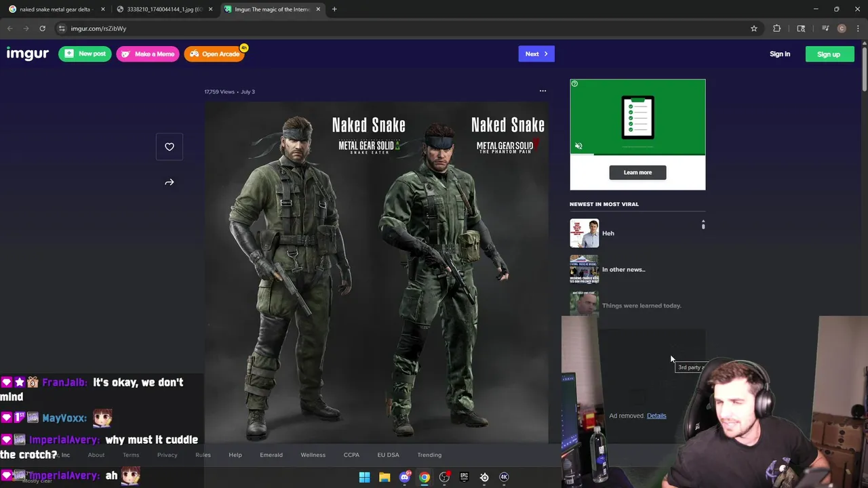Click the Trending footer link
This screenshot has width=868, height=488.
[x=429, y=455]
